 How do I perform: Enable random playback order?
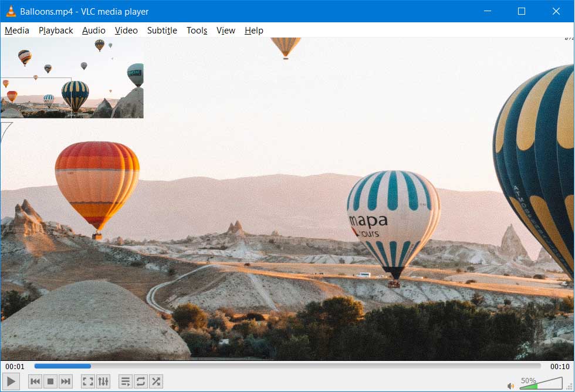pyautogui.click(x=155, y=381)
